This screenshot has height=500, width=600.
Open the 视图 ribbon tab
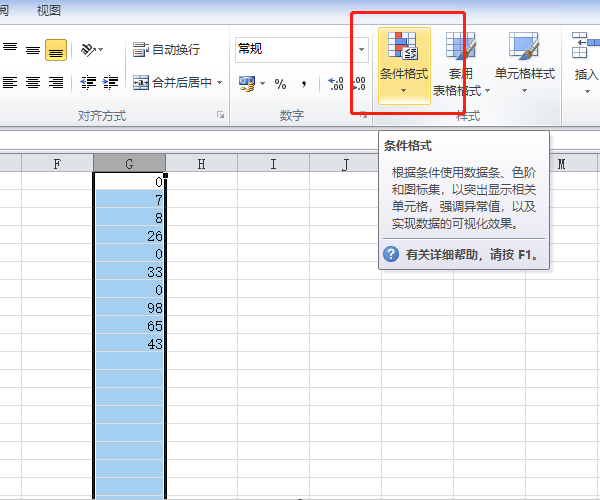point(49,10)
